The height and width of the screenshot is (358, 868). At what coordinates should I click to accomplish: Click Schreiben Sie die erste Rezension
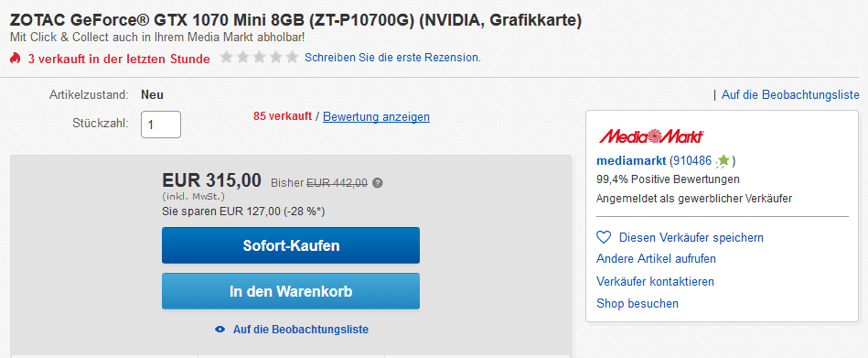tap(393, 57)
